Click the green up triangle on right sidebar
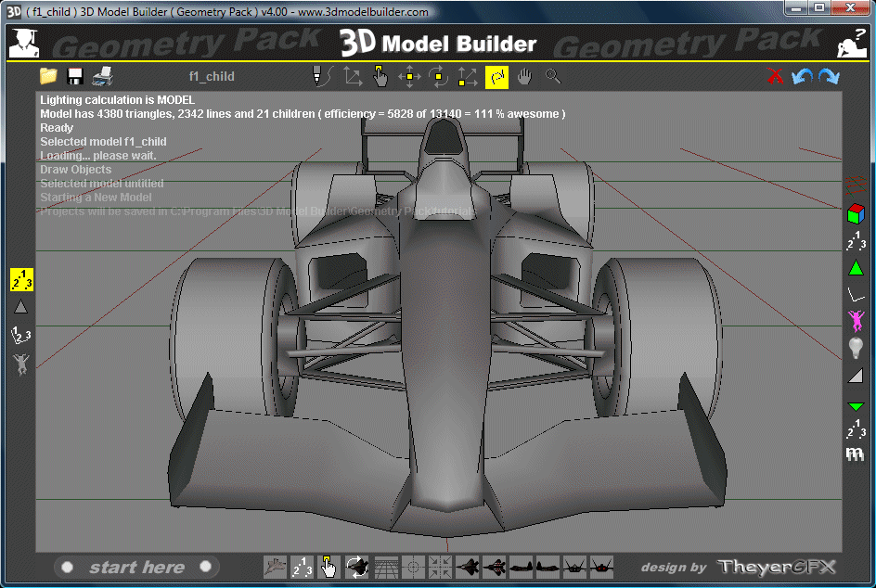Image resolution: width=876 pixels, height=588 pixels. [x=856, y=269]
